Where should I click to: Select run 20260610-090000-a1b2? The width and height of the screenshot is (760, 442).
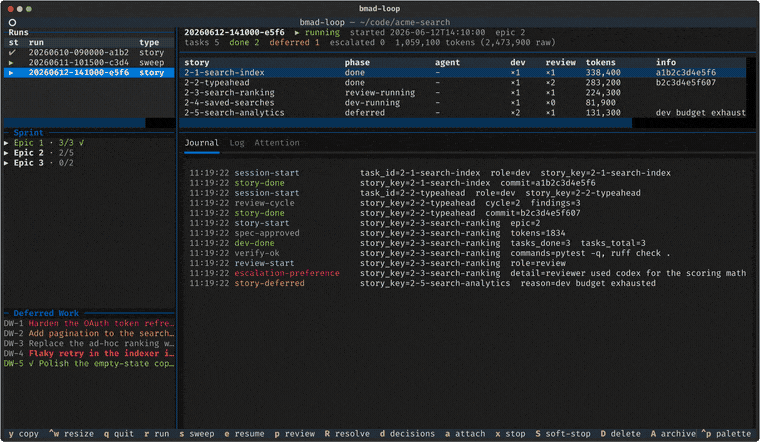89,52
